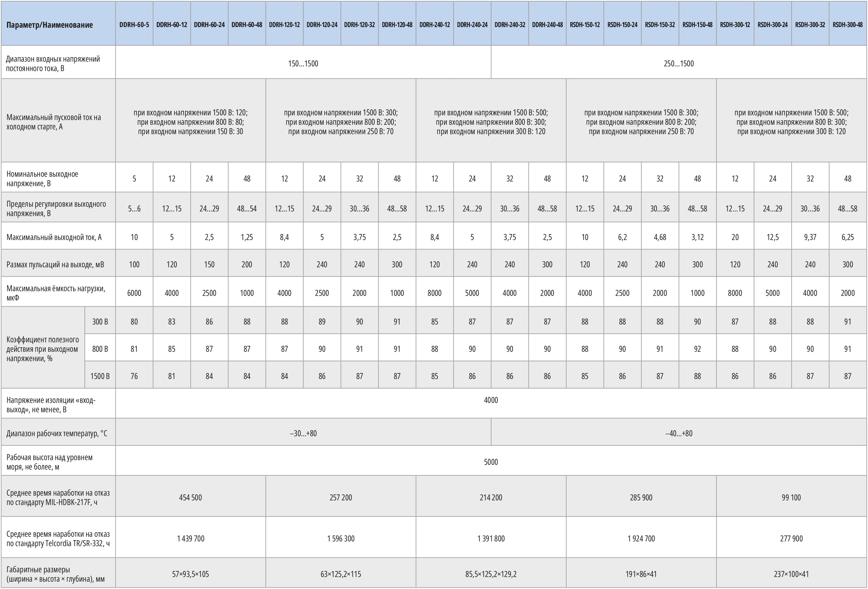This screenshot has height=589, width=868.
Task: Select the DDRH-240-12 column header
Action: (435, 23)
